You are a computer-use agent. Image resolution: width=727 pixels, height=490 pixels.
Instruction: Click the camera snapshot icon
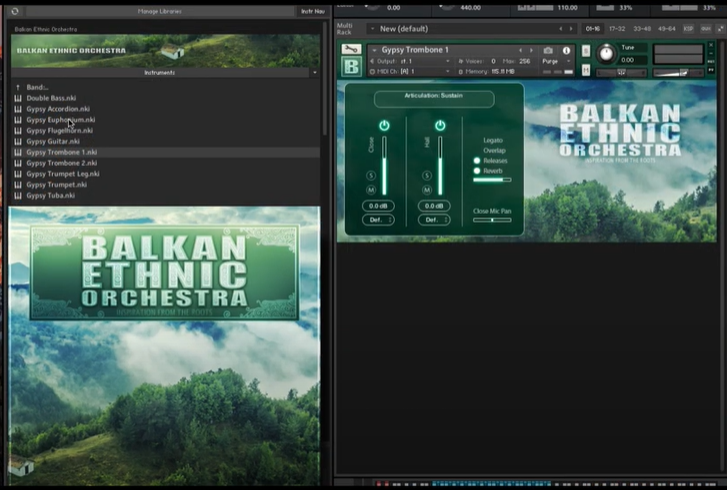(548, 50)
